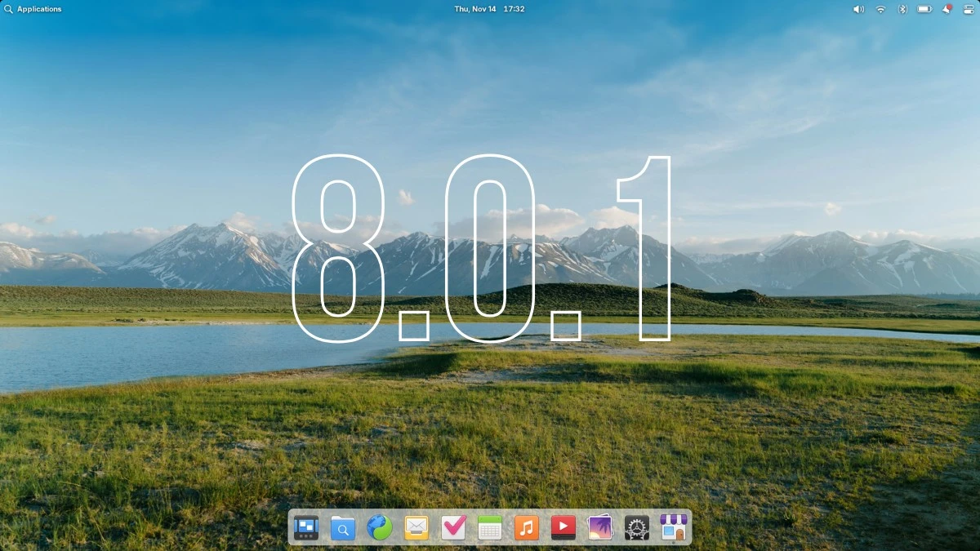This screenshot has width=980, height=551.
Task: Open the Files app from the dock
Action: click(x=342, y=527)
